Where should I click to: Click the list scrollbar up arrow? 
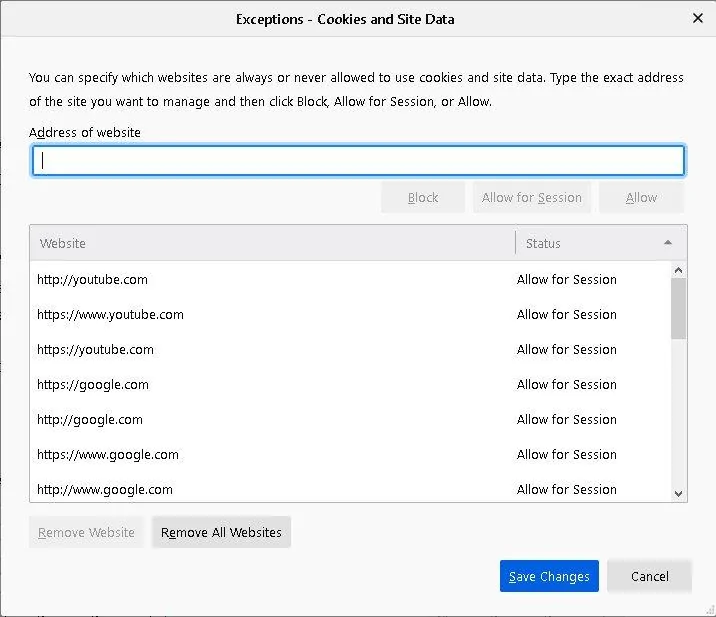pos(679,270)
